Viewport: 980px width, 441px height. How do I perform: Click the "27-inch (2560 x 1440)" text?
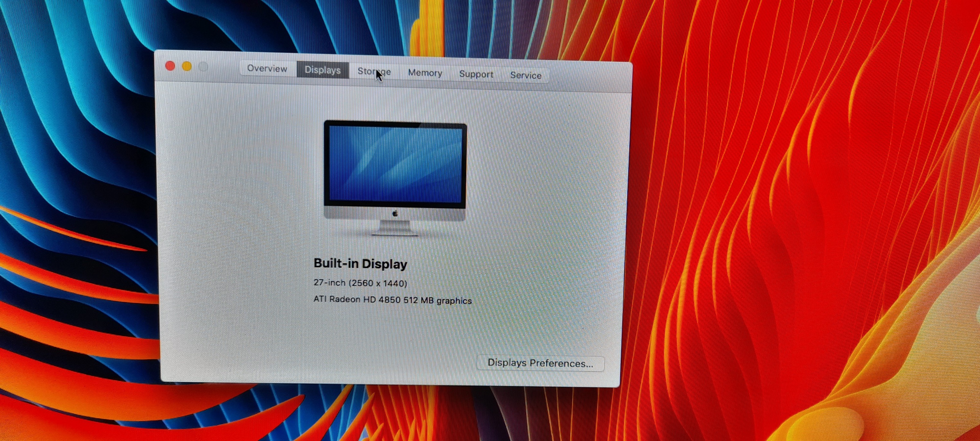360,283
